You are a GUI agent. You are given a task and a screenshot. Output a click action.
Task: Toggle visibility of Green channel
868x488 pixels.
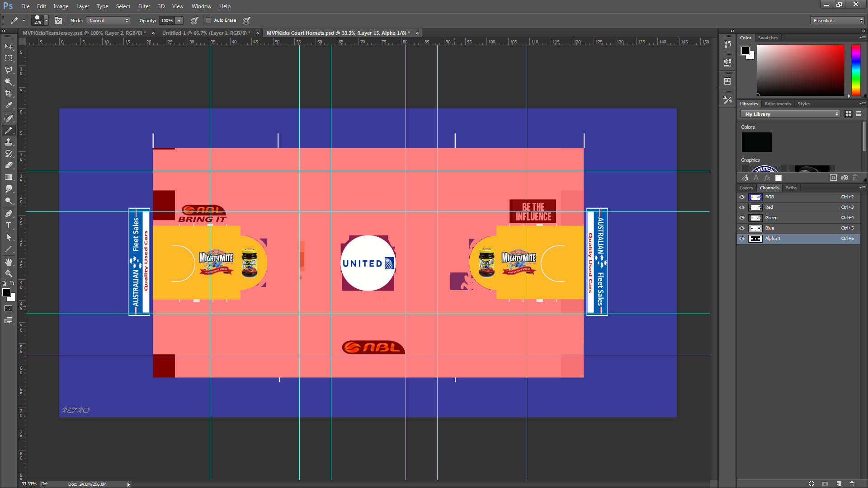pyautogui.click(x=742, y=218)
